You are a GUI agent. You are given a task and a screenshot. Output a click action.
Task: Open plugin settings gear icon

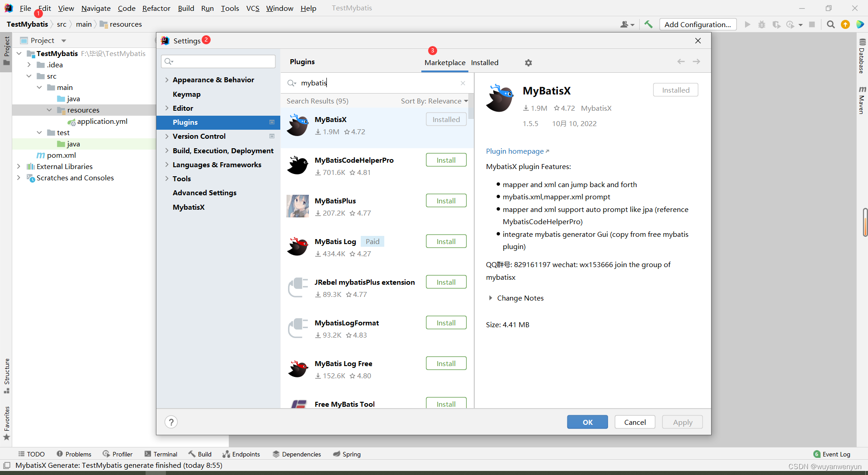(528, 63)
